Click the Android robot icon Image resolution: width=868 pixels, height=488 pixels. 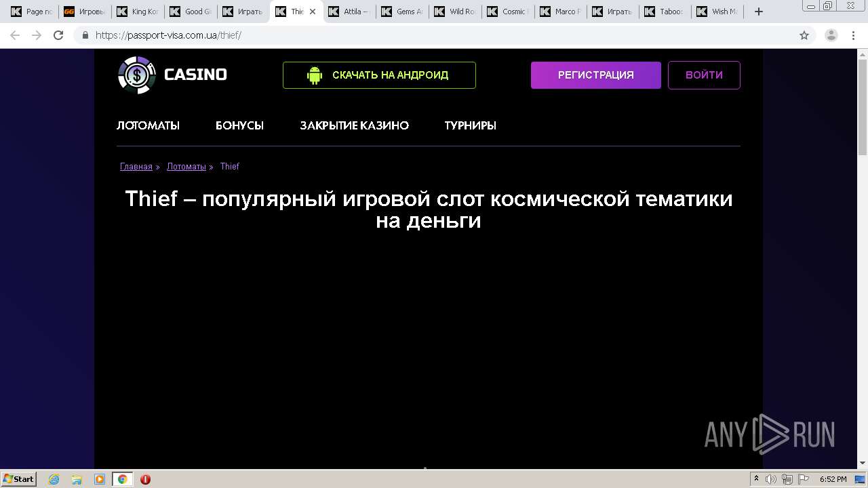point(314,75)
